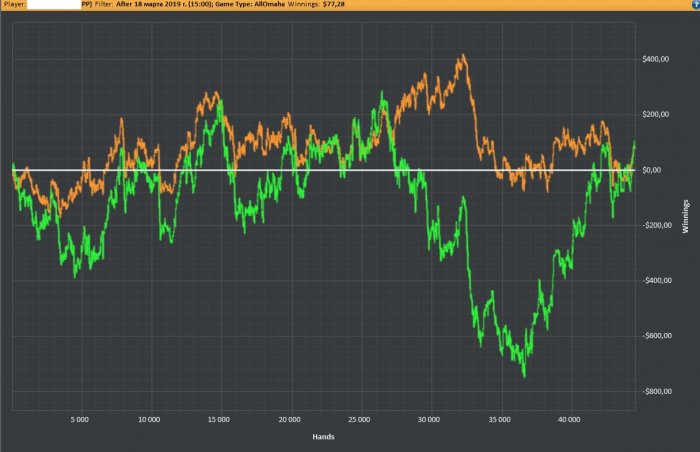Click the Hands x-axis title

coord(323,437)
